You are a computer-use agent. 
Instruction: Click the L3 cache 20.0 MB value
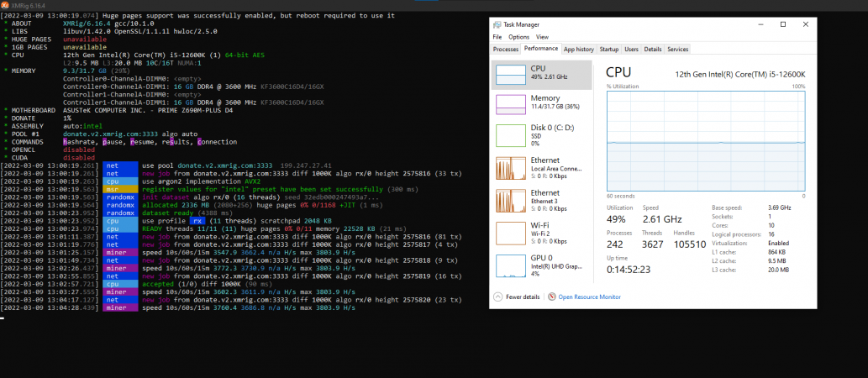pos(779,270)
